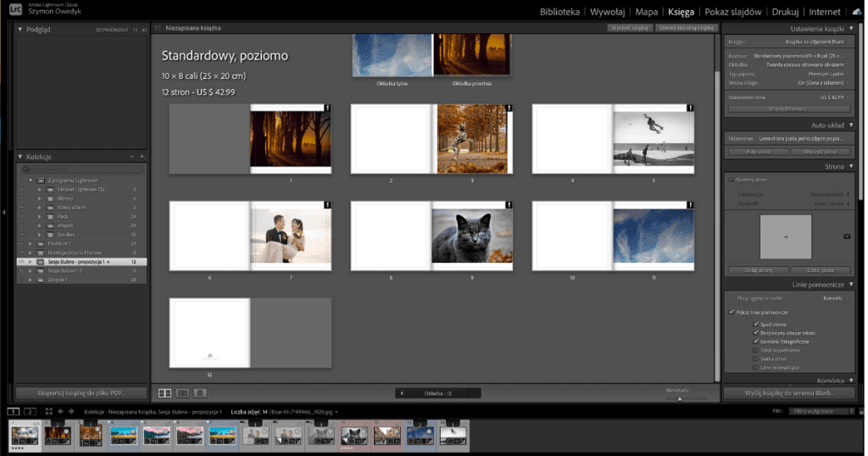Screen dimensions: 868x456
Task: Click collections filter search field
Action: 82,170
